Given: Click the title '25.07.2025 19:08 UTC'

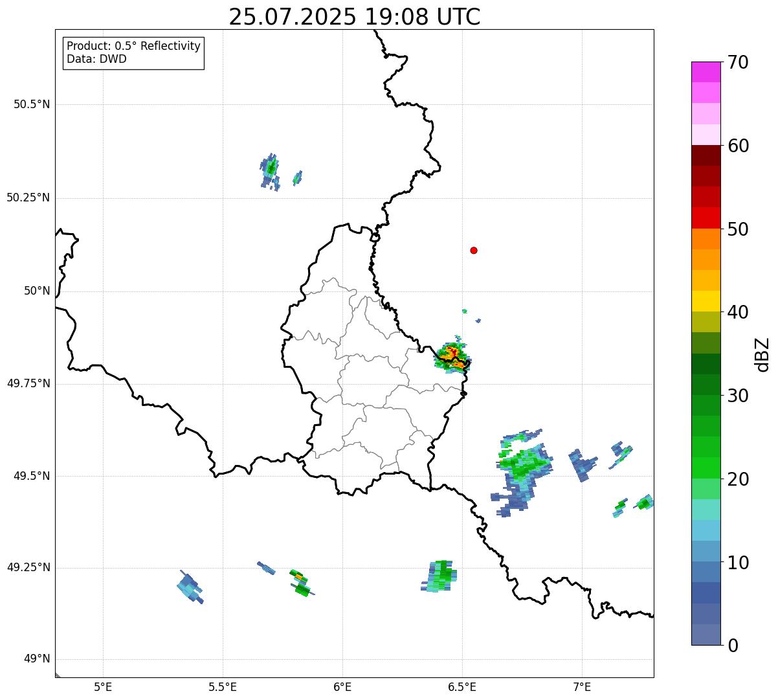Looking at the screenshot, I should [x=355, y=17].
